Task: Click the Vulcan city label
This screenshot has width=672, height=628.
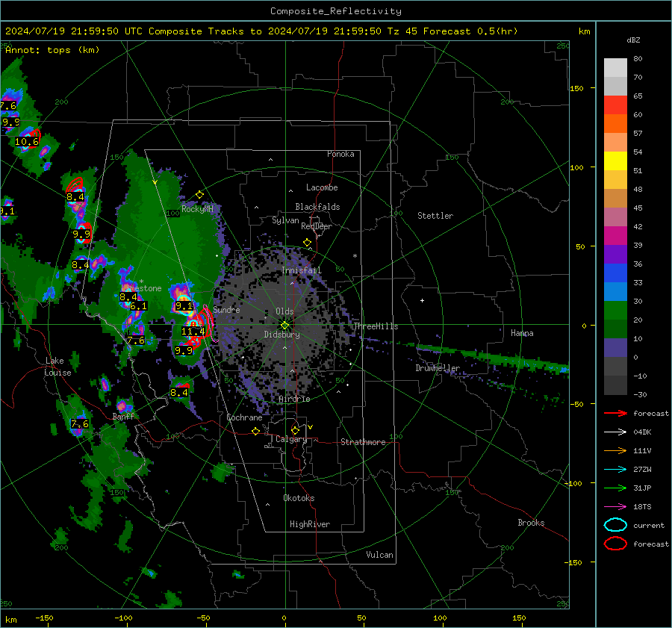Action: (380, 555)
